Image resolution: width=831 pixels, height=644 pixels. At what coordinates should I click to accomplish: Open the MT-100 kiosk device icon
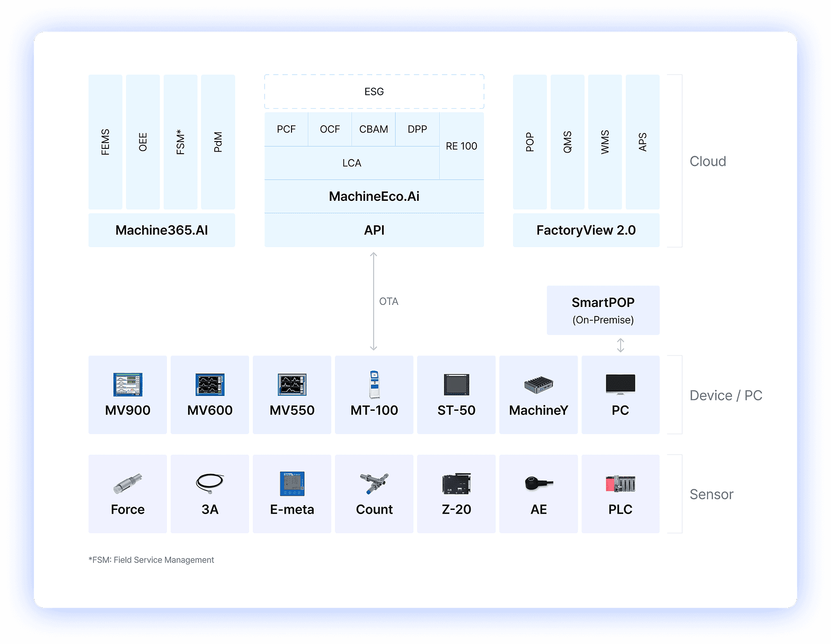374,384
